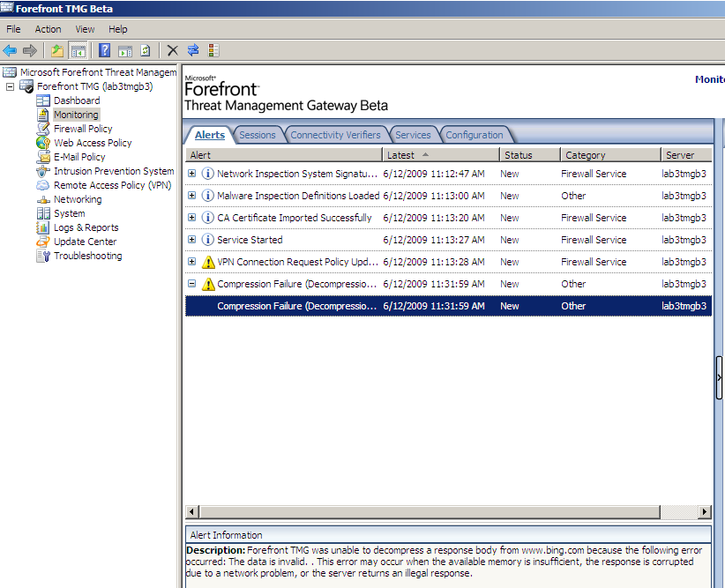Screen dimensions: 725x588
Task: Expand the VPN Connection Request Policy alert
Action: pos(192,262)
